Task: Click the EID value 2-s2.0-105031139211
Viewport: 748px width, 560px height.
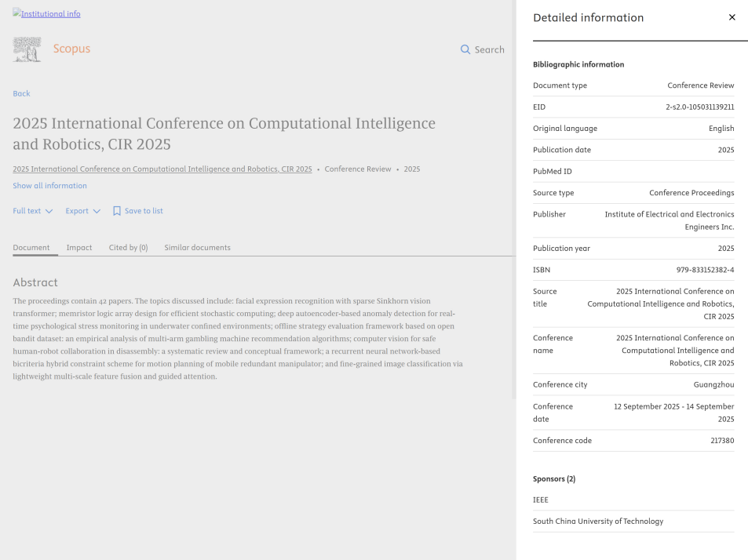Action: coord(699,107)
